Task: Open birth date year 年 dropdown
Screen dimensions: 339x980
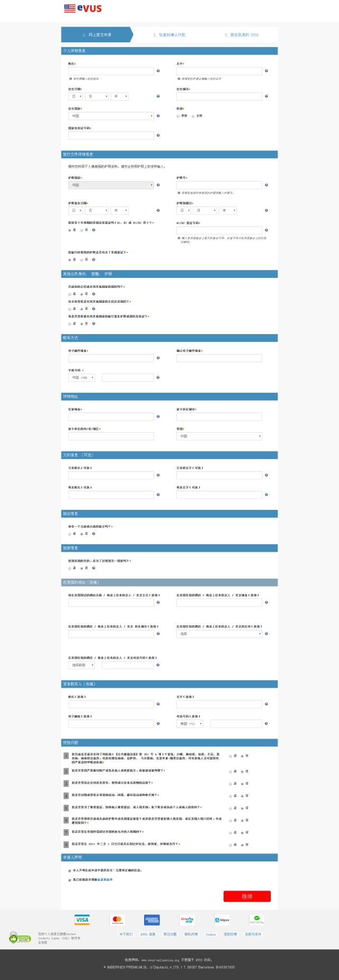Action: click(119, 96)
